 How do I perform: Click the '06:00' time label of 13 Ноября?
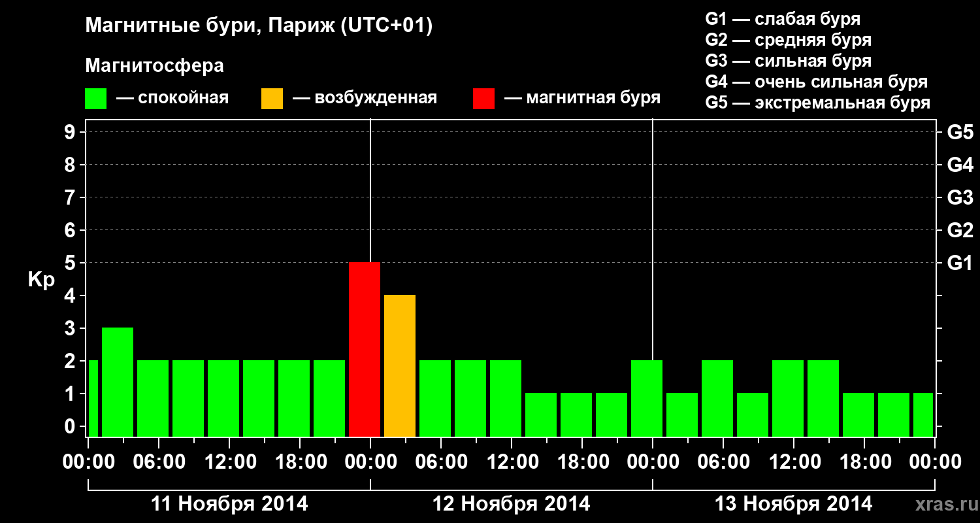[723, 462]
